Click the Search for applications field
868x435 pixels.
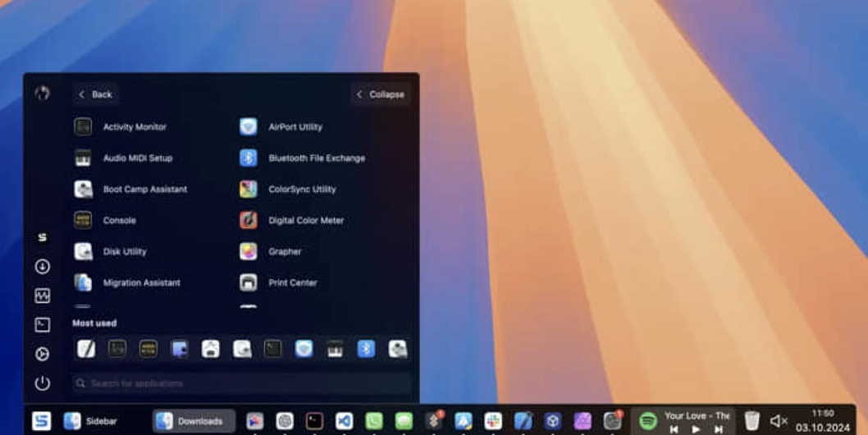[242, 383]
